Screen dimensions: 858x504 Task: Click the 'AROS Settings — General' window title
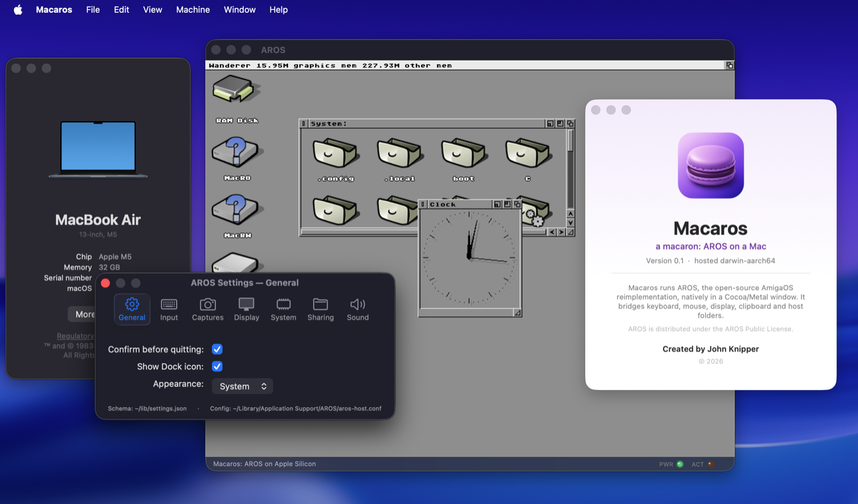245,283
